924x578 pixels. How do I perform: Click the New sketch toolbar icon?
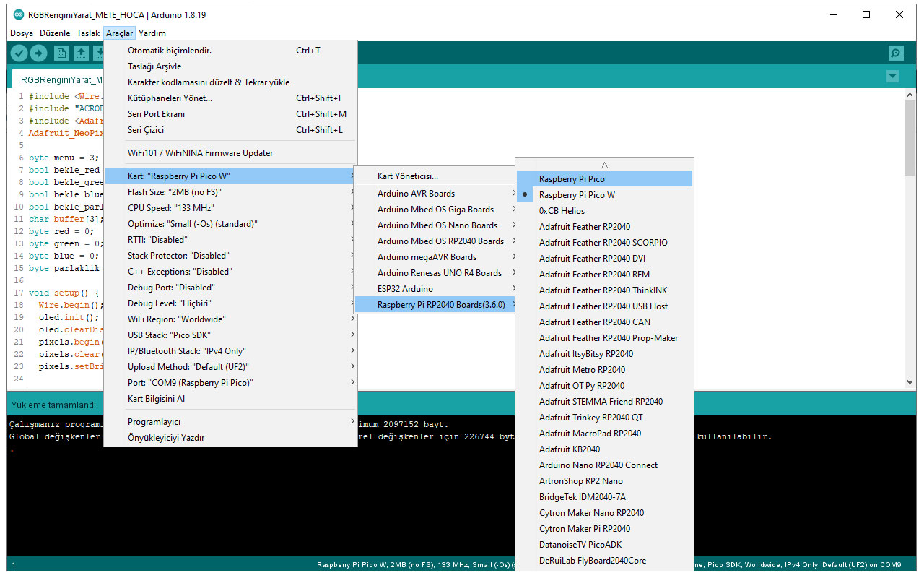[62, 53]
